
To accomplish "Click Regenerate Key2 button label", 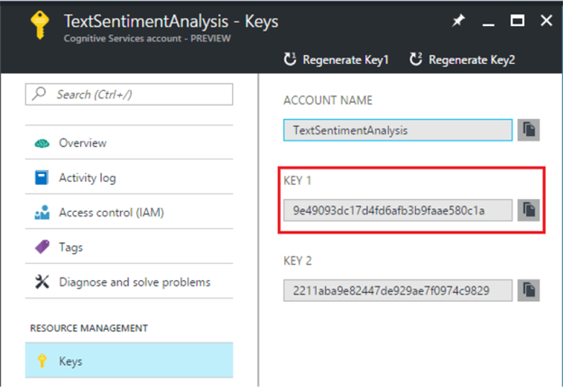I will coord(472,59).
